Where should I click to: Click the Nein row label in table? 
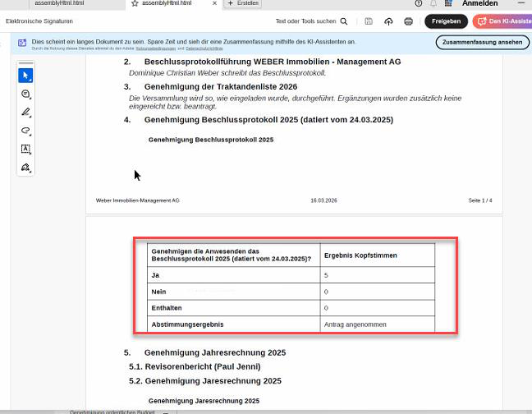tap(158, 292)
